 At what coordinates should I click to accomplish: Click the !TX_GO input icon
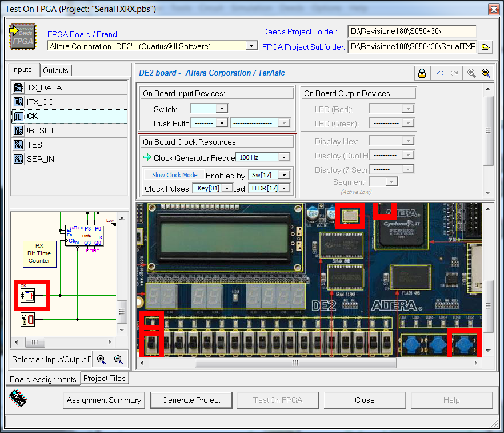tap(19, 102)
